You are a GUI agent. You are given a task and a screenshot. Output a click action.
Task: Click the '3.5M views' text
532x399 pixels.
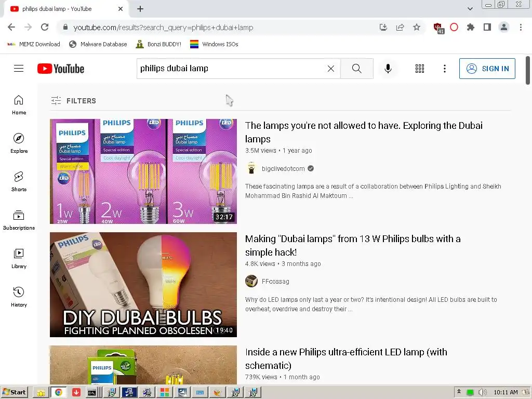[x=261, y=151]
